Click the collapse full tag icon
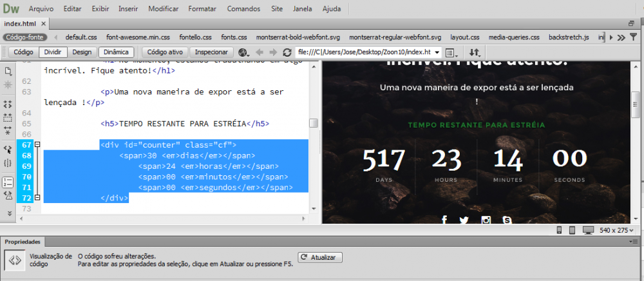 8,104
